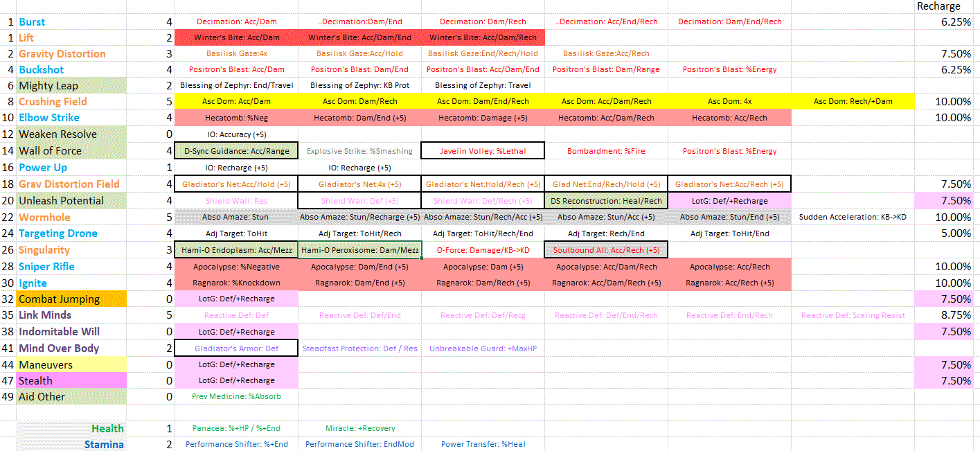The image size is (980, 451).
Task: Select the "Hami-O Peroxisome: Dam/Mezz" cell
Action: click(359, 250)
